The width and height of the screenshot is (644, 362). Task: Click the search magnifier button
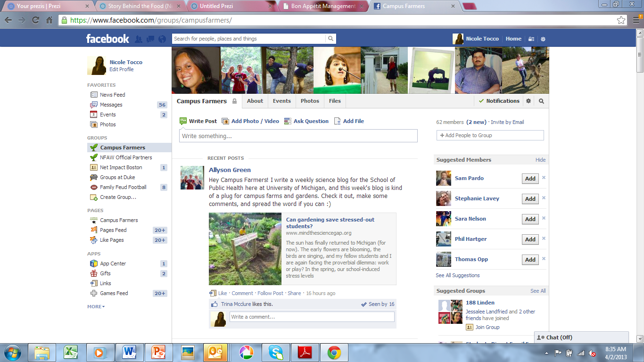pos(331,39)
